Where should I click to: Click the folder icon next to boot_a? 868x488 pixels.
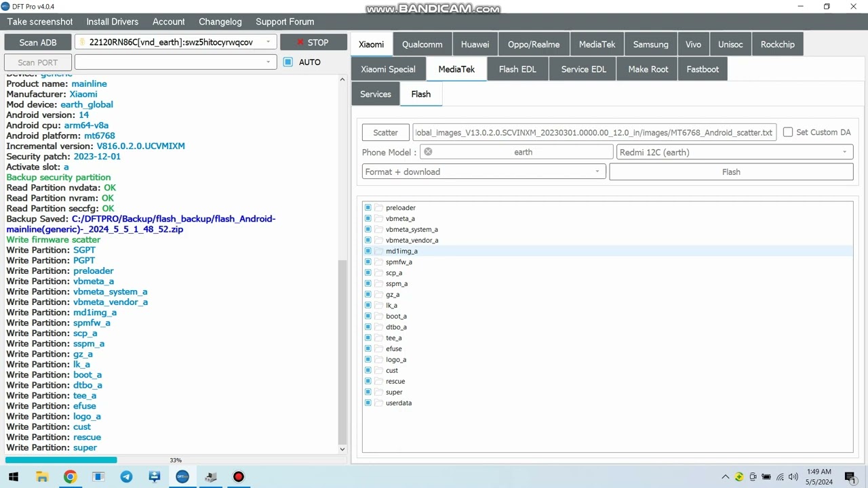[x=380, y=316]
